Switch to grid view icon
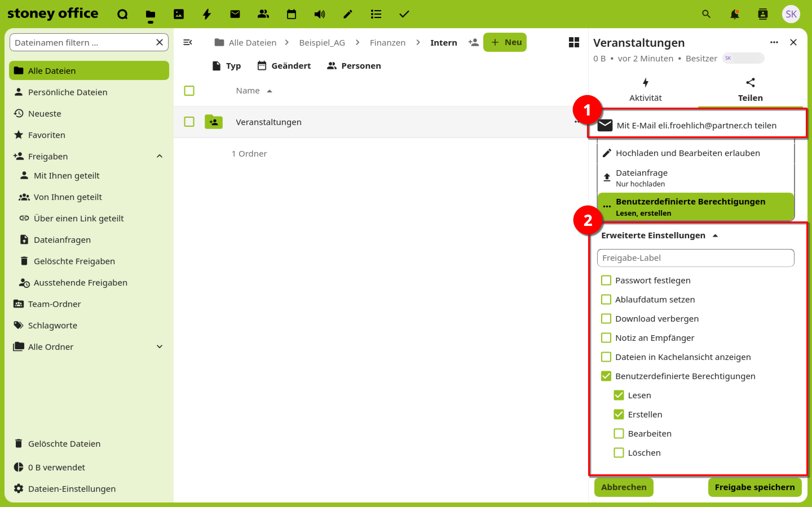Screen dimensions: 812x507 pos(574,42)
